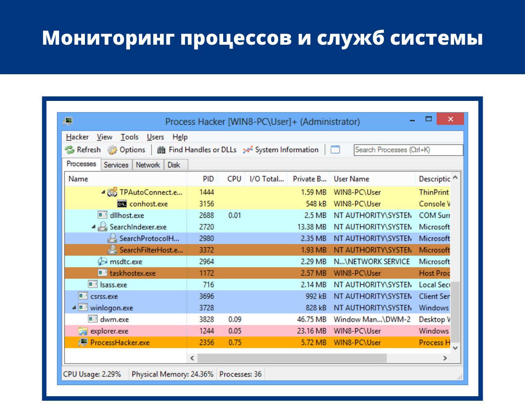Collapse the TPAutoConnect.exe tree node
This screenshot has width=525, height=420.
point(103,192)
